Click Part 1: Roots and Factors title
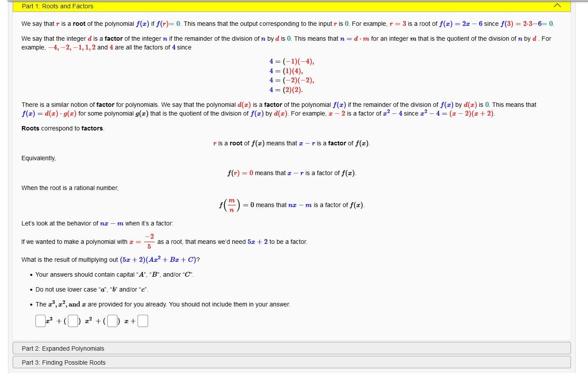Screen dimensions: 588x373 [57, 6]
